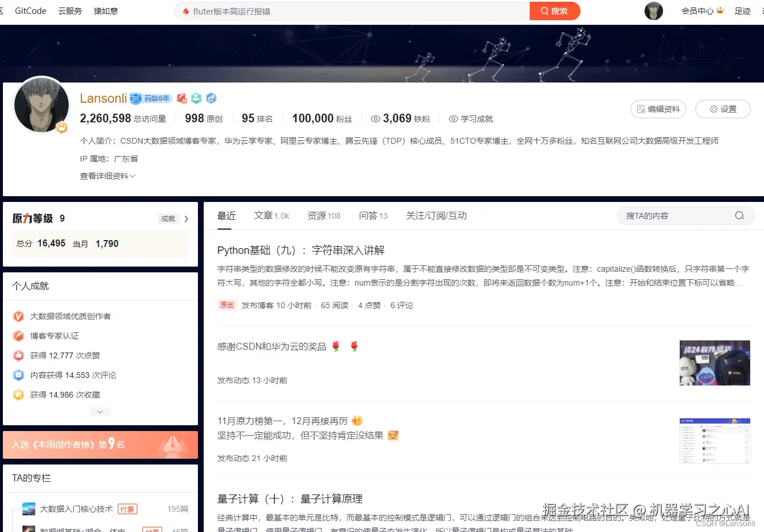Switch to 最近 tab
This screenshot has height=532, width=764.
click(226, 215)
